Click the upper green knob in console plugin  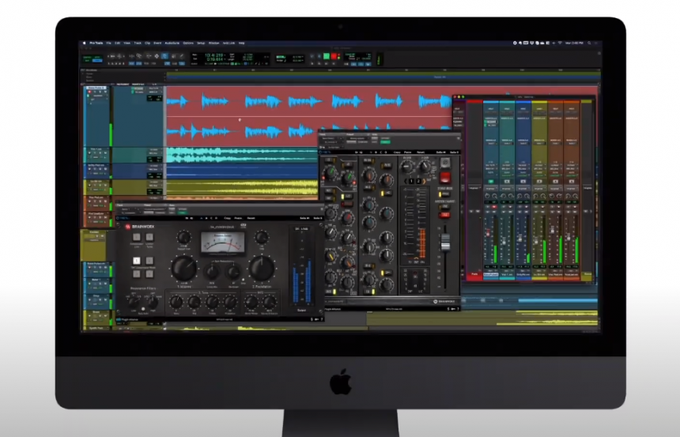point(330,173)
